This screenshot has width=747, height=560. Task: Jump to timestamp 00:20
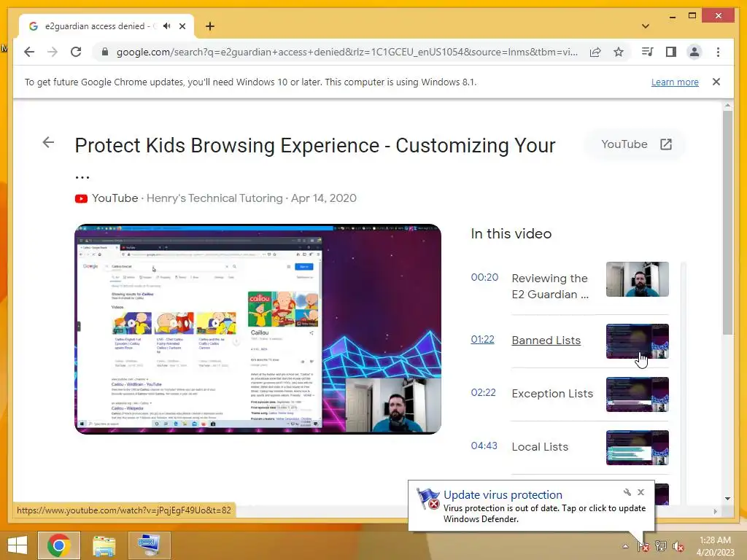(484, 277)
